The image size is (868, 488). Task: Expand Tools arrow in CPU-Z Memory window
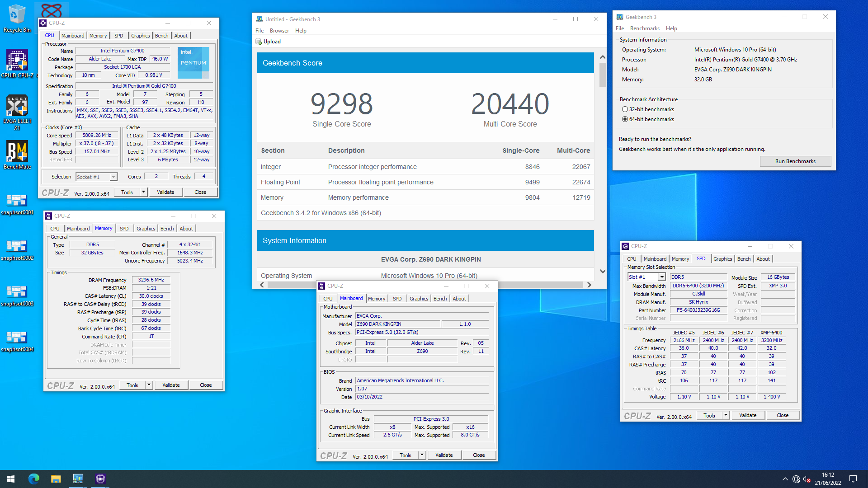click(149, 385)
